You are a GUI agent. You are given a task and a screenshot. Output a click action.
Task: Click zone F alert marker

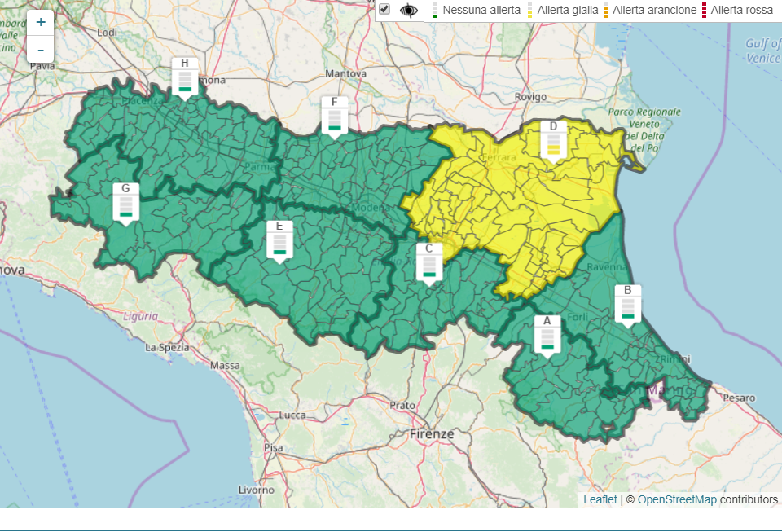tap(334, 117)
